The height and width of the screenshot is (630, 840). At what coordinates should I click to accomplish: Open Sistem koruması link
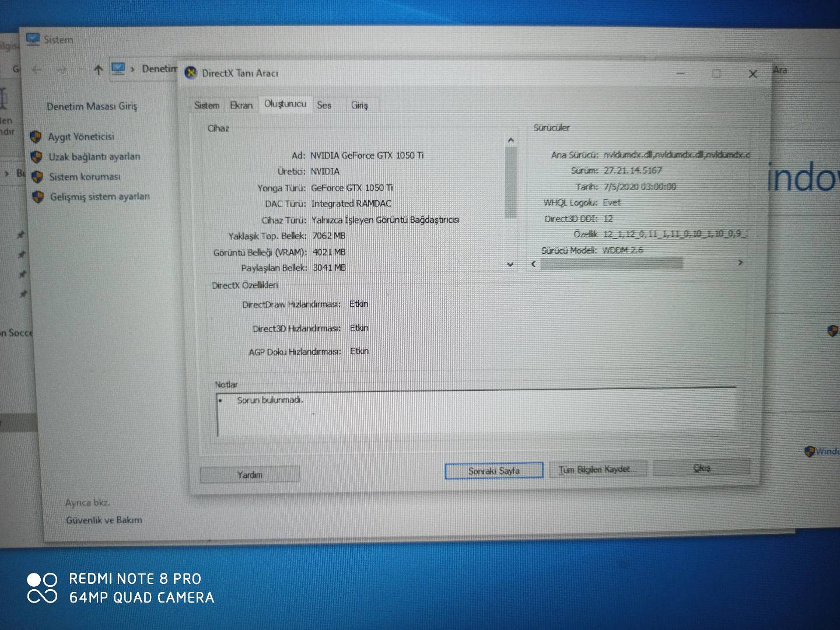tap(85, 177)
